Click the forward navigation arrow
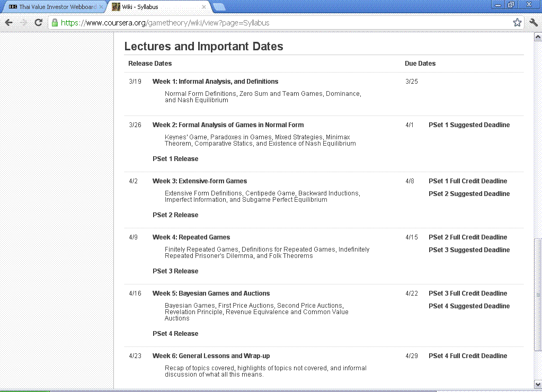The image size is (542, 392). point(23,23)
